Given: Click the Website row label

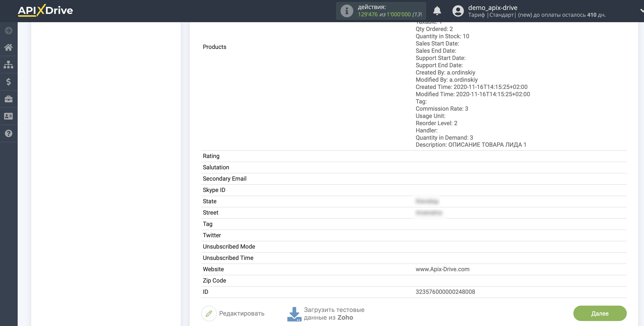Looking at the screenshot, I should coord(213,269).
